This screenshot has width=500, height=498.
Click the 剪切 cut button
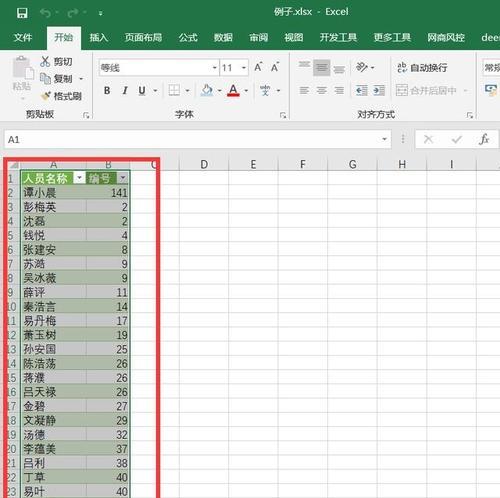coord(56,62)
